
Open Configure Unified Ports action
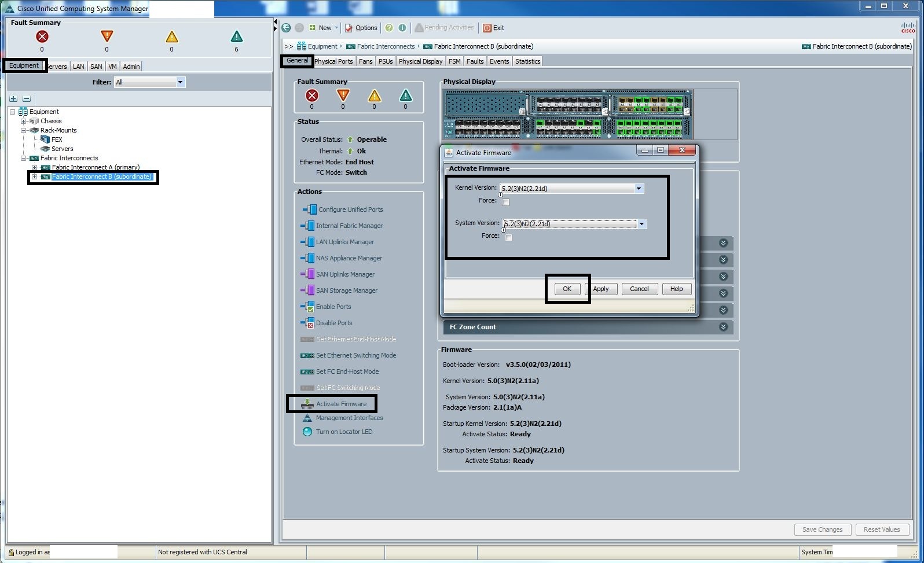[x=350, y=209]
